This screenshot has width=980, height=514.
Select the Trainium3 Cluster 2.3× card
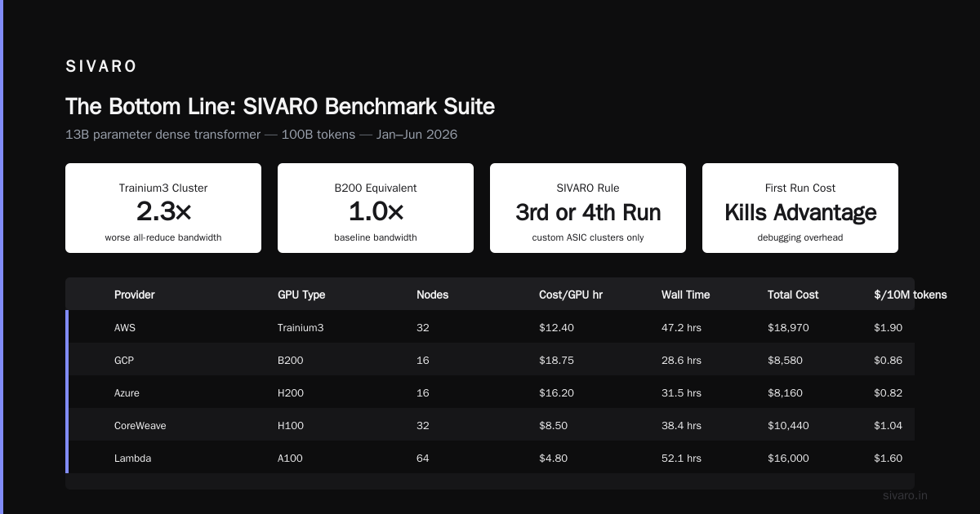pyautogui.click(x=163, y=208)
